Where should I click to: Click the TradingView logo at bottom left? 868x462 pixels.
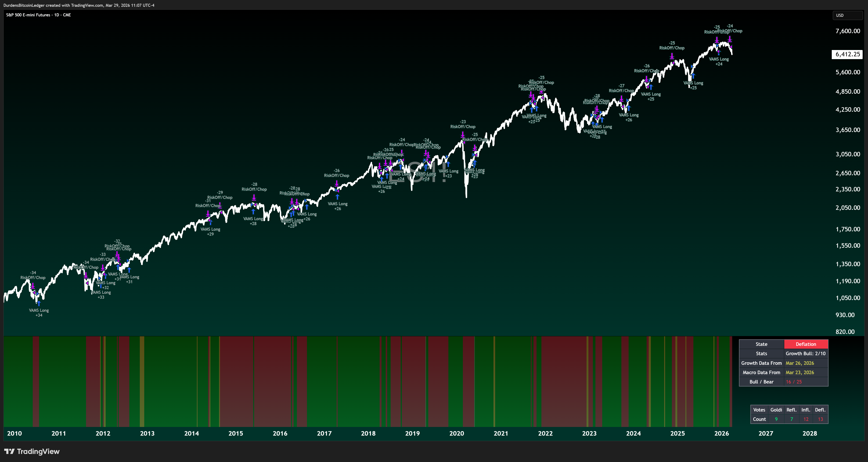tap(32, 451)
